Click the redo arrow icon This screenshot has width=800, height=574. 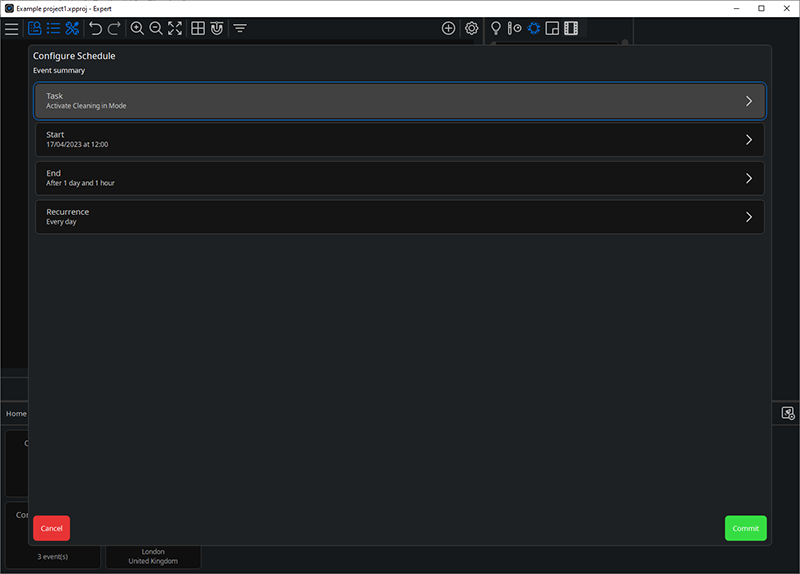(x=114, y=29)
